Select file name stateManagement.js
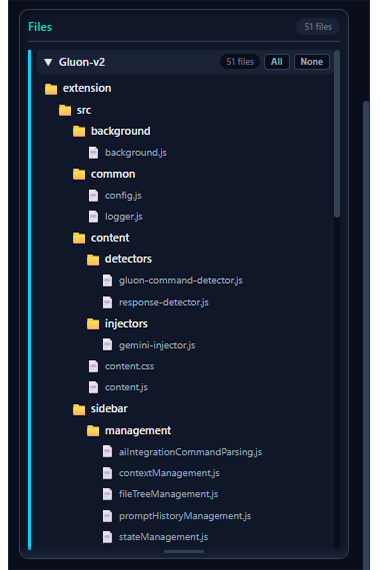Viewport: 380px width, 570px height. coord(163,537)
